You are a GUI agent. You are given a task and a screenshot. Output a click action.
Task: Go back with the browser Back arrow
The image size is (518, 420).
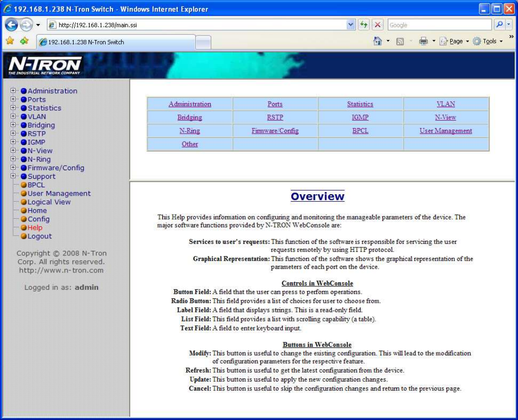tap(11, 25)
